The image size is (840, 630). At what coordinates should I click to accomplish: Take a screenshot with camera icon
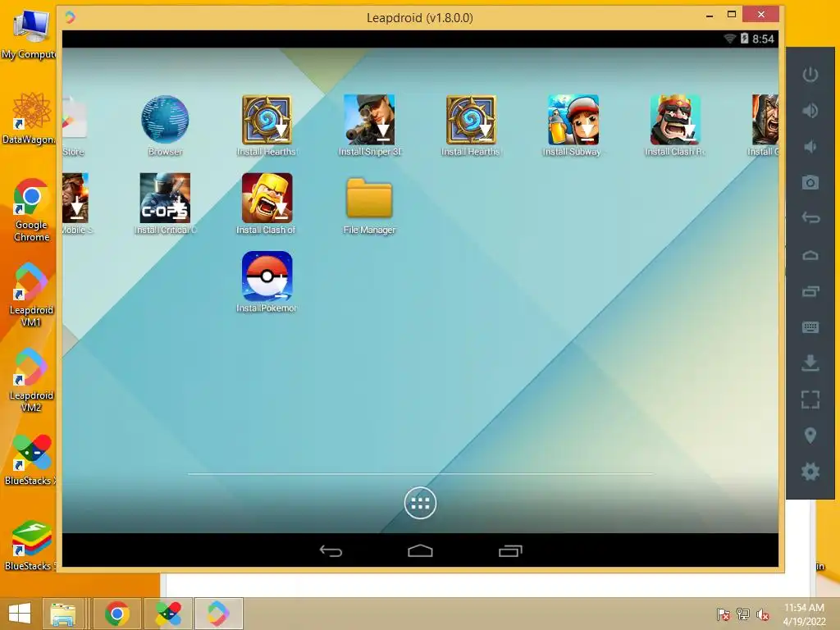tap(810, 183)
